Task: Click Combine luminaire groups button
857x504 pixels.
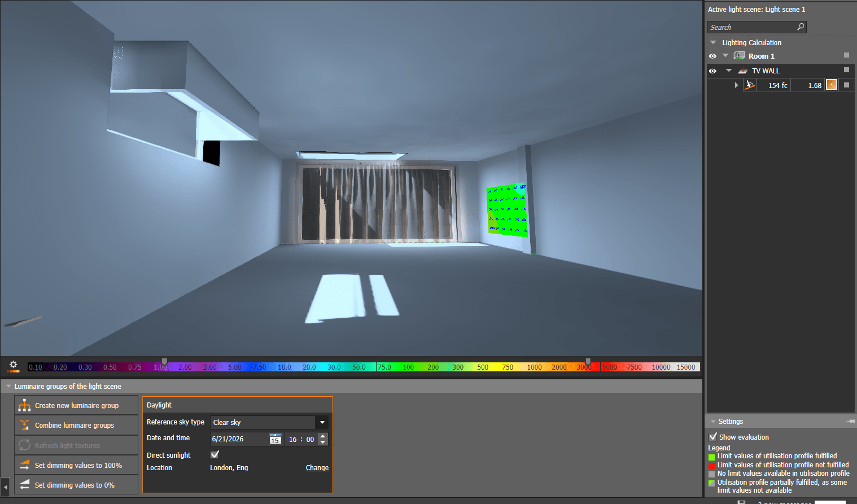Action: 76,425
